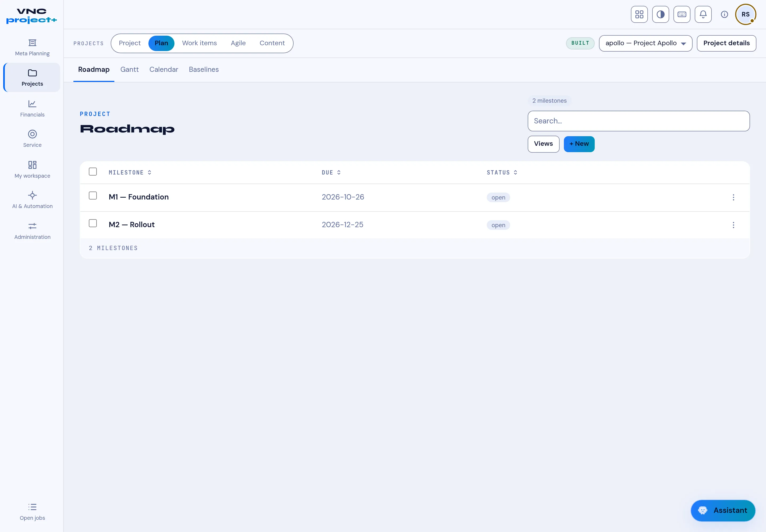Switch to the Calendar sub-tab

click(164, 70)
